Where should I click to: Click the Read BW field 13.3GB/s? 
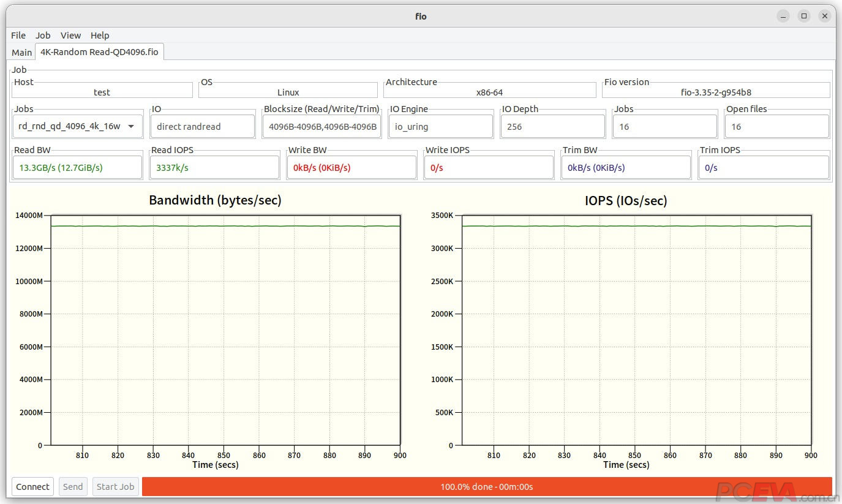point(77,167)
